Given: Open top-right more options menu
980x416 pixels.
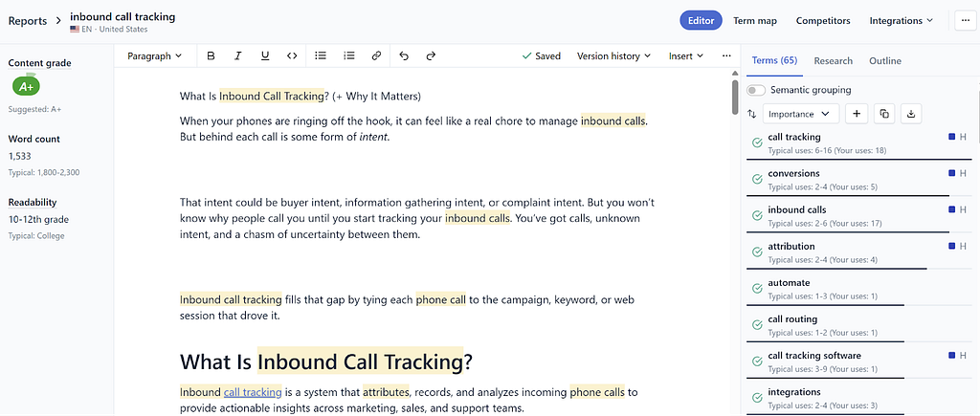Looking at the screenshot, I should click(966, 21).
